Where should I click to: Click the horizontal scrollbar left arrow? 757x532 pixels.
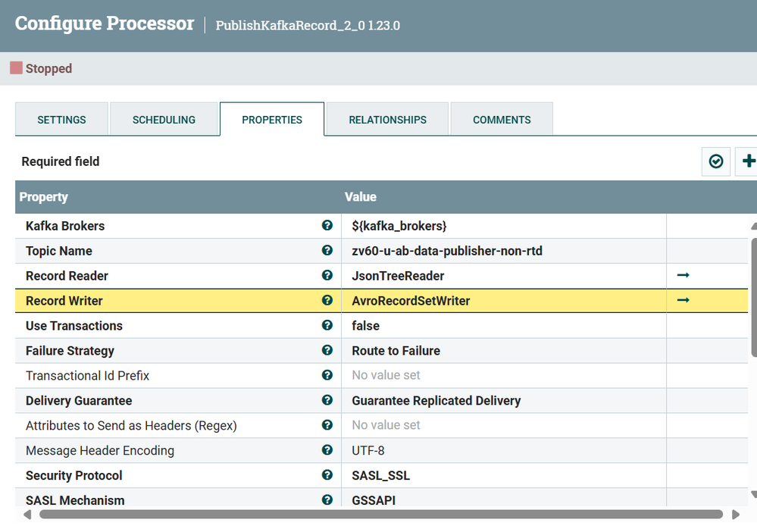(27, 515)
